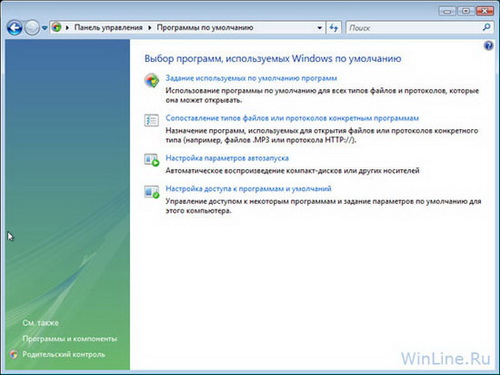Open Help via the blue question icon
Viewport: 500px width, 375px height.
click(488, 46)
